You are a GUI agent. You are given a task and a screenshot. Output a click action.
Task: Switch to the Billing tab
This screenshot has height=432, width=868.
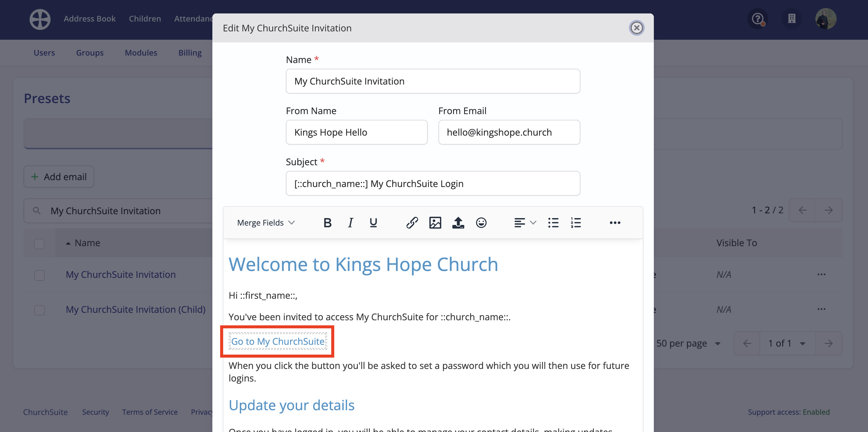(x=190, y=53)
